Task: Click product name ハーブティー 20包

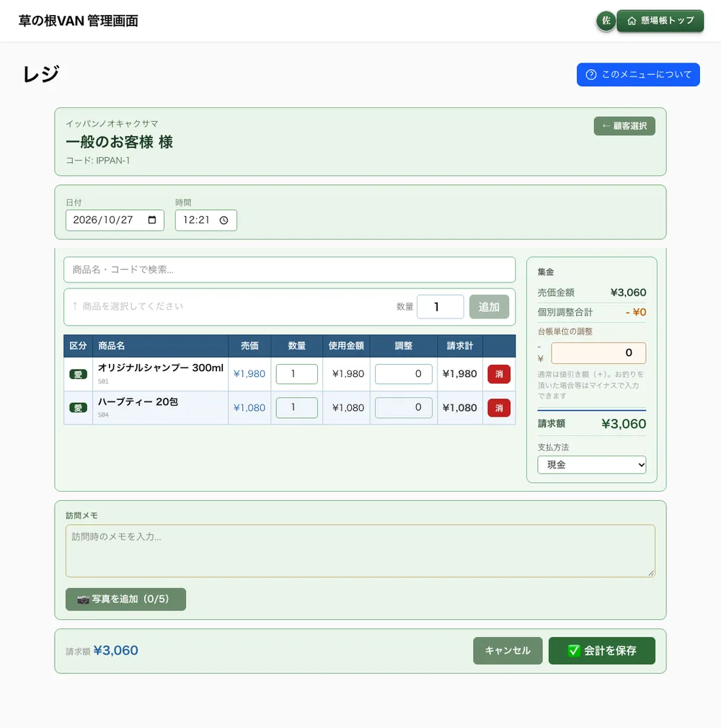Action: [138, 401]
